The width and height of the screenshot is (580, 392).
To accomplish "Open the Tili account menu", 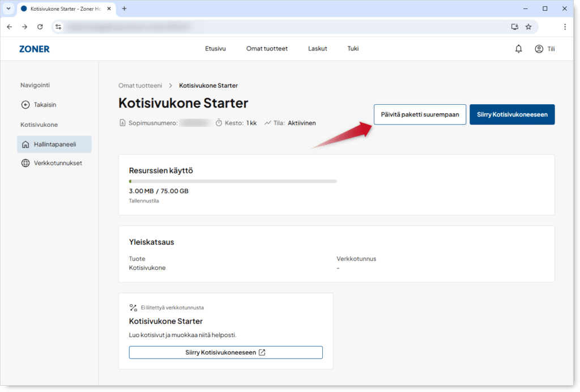I will tap(545, 49).
